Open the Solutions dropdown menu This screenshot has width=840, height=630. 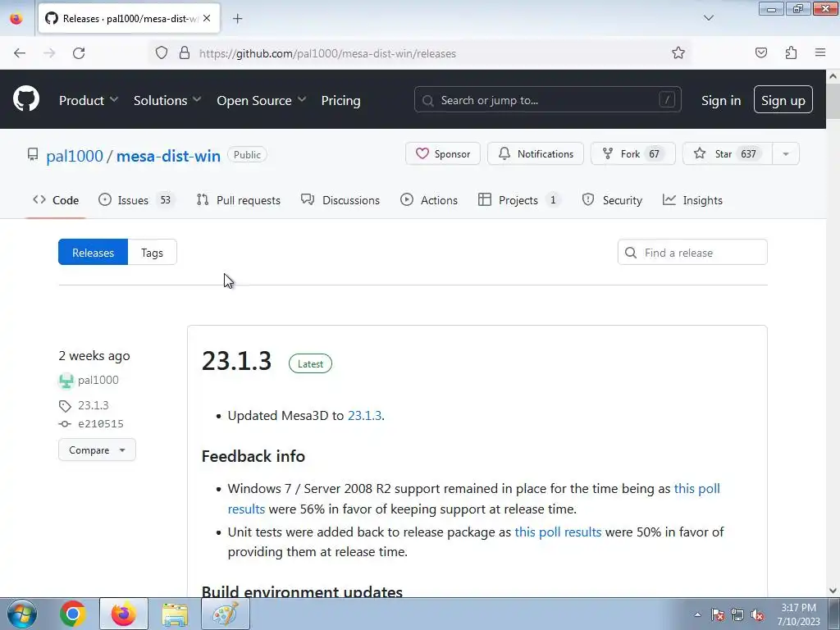167,100
